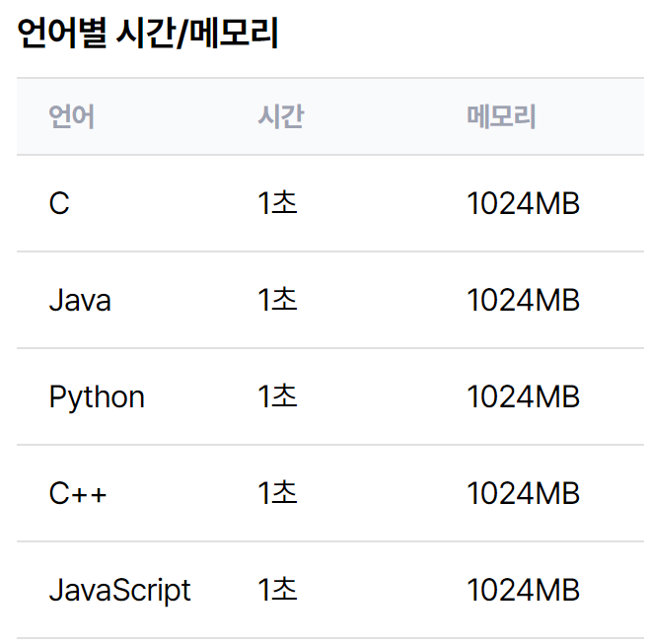Click the C++ language cell
The height and width of the screenshot is (644, 649).
78,493
